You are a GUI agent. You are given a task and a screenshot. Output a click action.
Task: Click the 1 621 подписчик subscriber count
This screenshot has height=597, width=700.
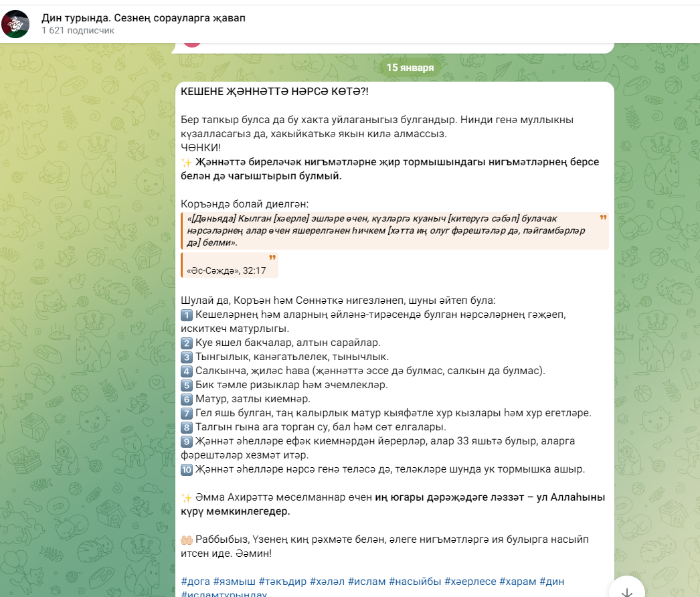(x=78, y=30)
